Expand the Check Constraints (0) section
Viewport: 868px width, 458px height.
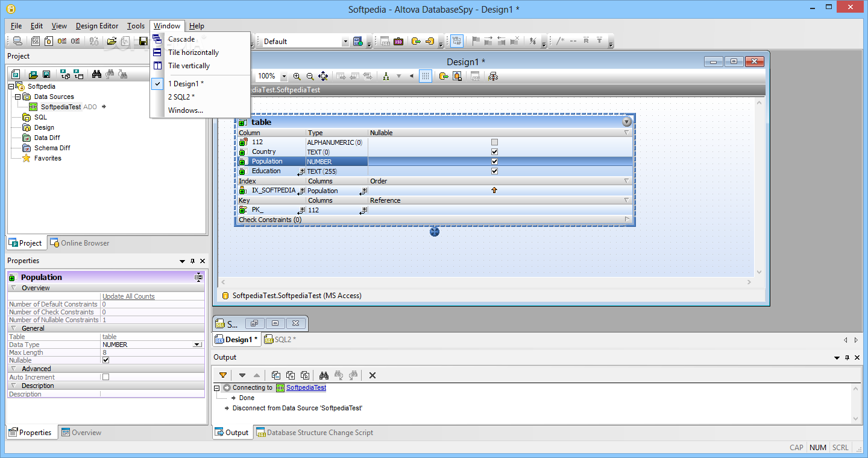[x=627, y=220]
